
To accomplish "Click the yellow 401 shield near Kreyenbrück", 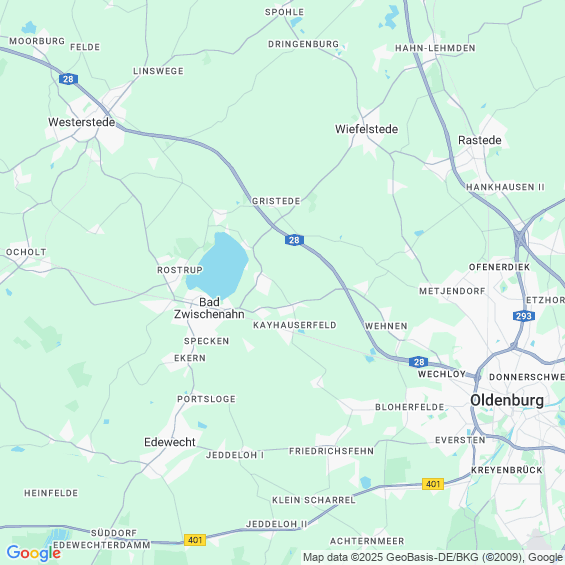I will point(433,484).
